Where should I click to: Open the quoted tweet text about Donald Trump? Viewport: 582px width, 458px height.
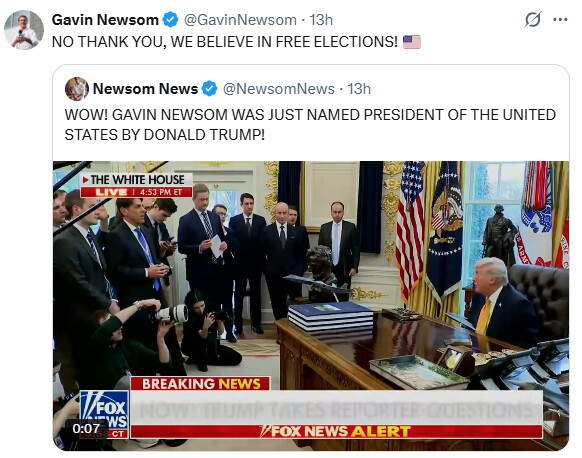point(310,125)
